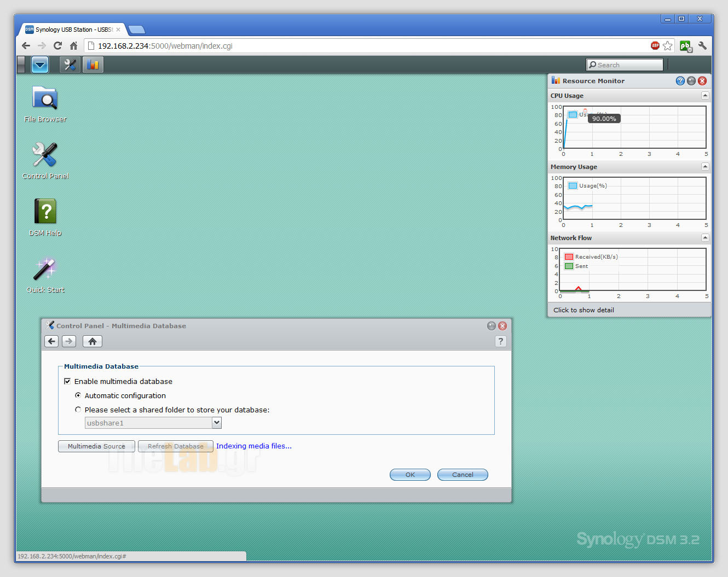Click the home icon in Control Panel
Screen dimensions: 728x577
point(93,341)
